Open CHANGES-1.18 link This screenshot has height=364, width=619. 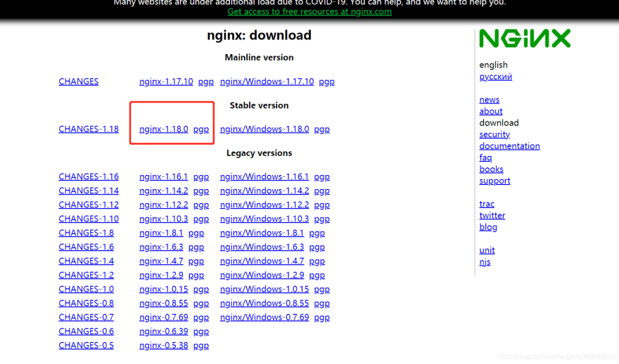click(89, 129)
